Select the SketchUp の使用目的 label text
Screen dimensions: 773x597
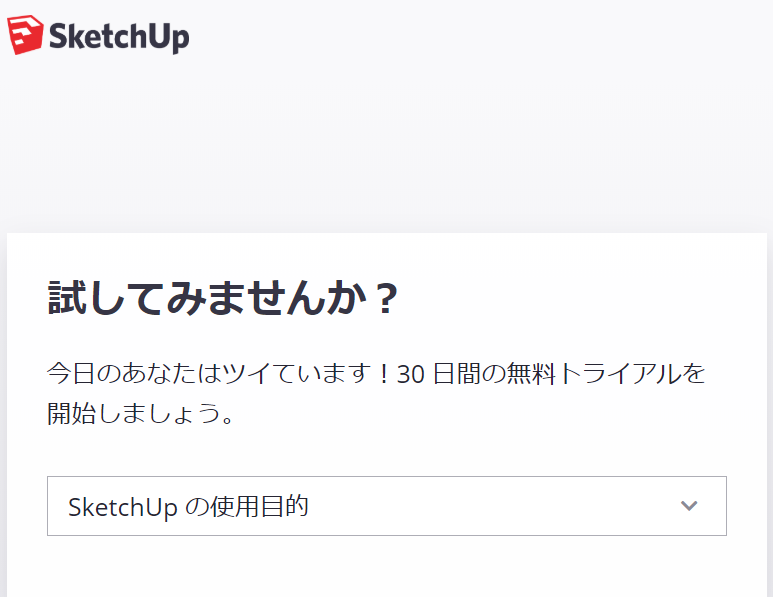point(188,507)
